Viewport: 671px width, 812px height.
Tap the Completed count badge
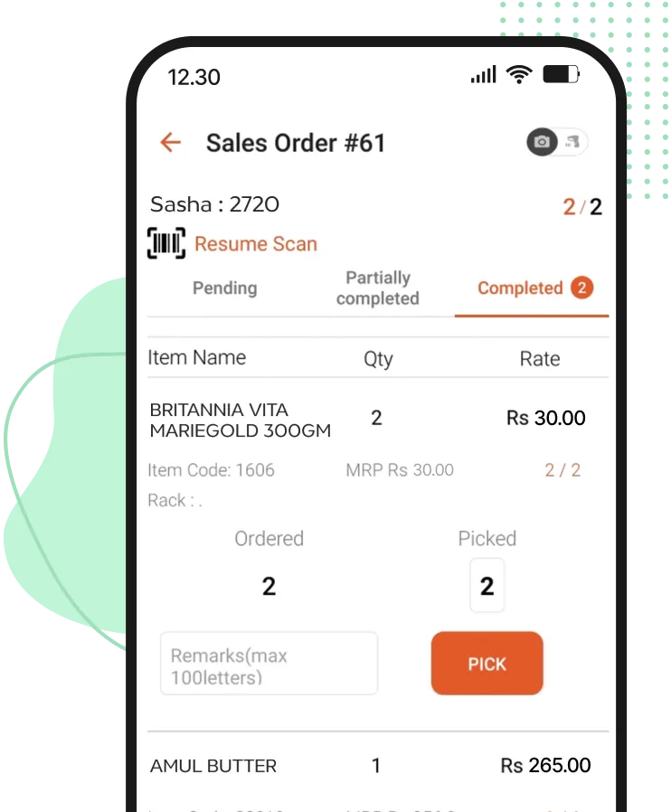582,288
